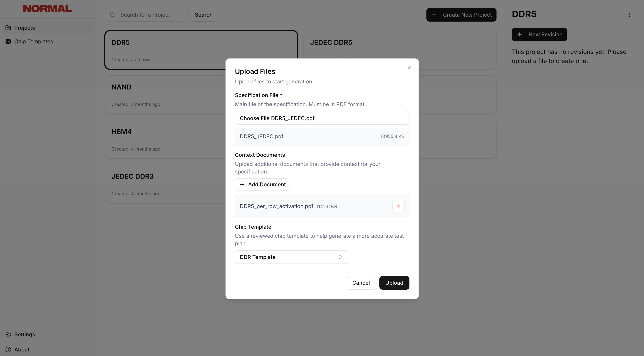Expand the Chip Template selector chevrons

pos(340,257)
